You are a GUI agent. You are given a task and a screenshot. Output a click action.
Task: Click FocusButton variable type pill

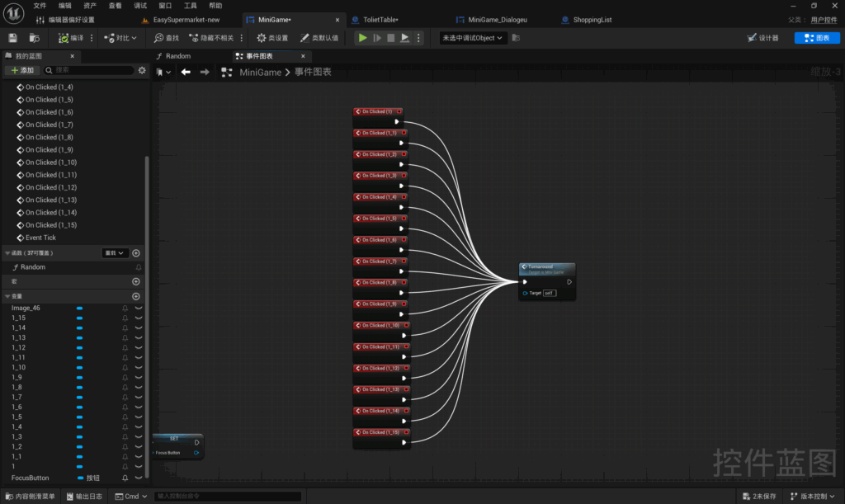tap(80, 478)
